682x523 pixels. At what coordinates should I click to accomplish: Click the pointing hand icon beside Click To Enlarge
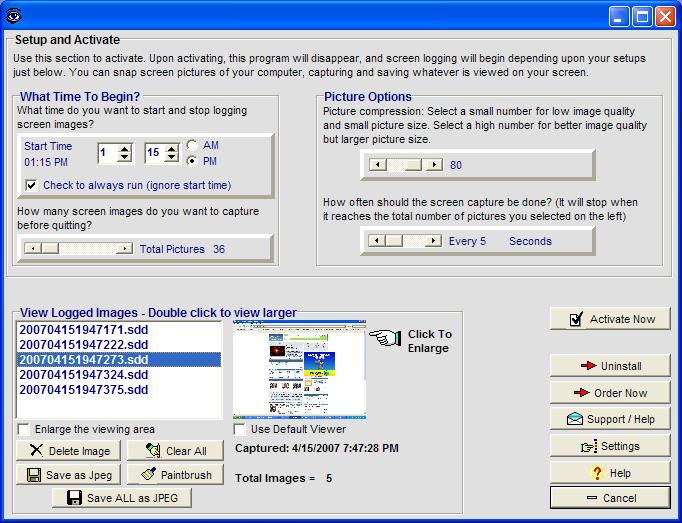coord(385,337)
